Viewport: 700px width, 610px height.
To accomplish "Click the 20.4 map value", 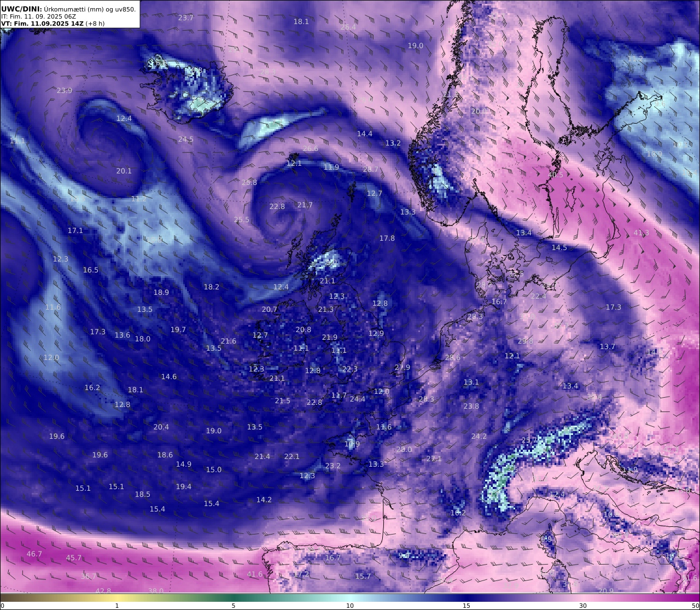I will pyautogui.click(x=161, y=427).
